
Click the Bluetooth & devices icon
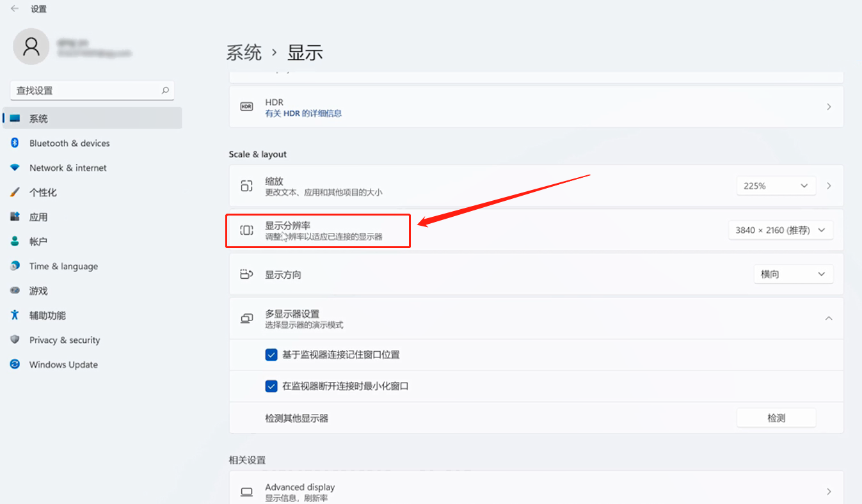click(x=15, y=143)
